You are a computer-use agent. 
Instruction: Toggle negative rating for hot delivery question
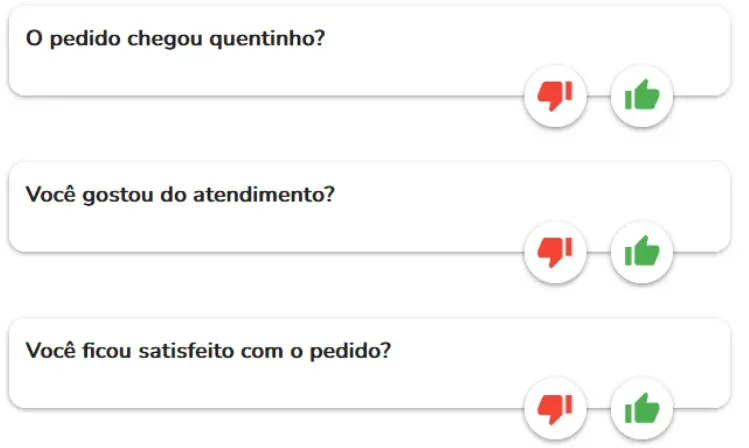(x=555, y=96)
